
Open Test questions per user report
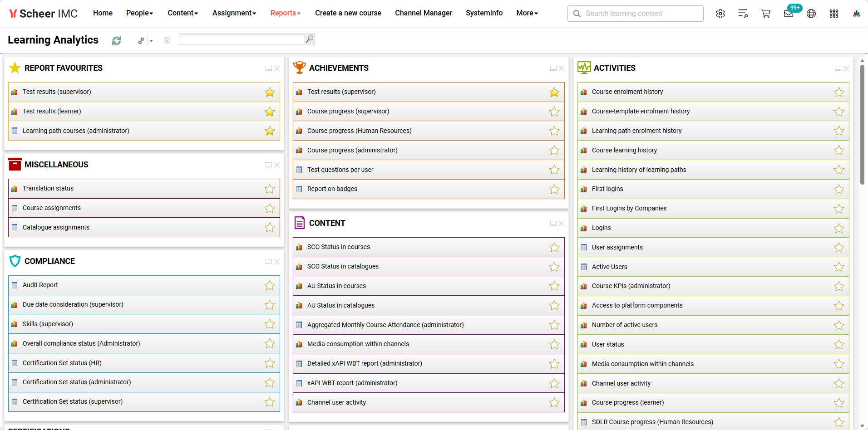click(x=429, y=170)
